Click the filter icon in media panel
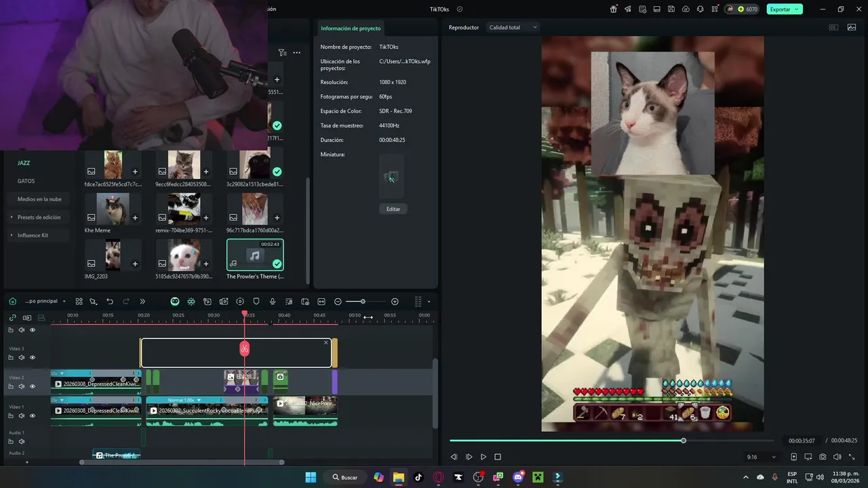This screenshot has height=488, width=868. (x=282, y=52)
